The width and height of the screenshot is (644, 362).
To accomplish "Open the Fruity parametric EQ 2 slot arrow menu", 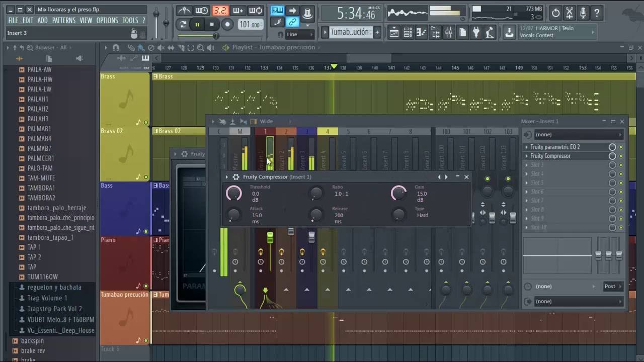I will click(x=526, y=147).
